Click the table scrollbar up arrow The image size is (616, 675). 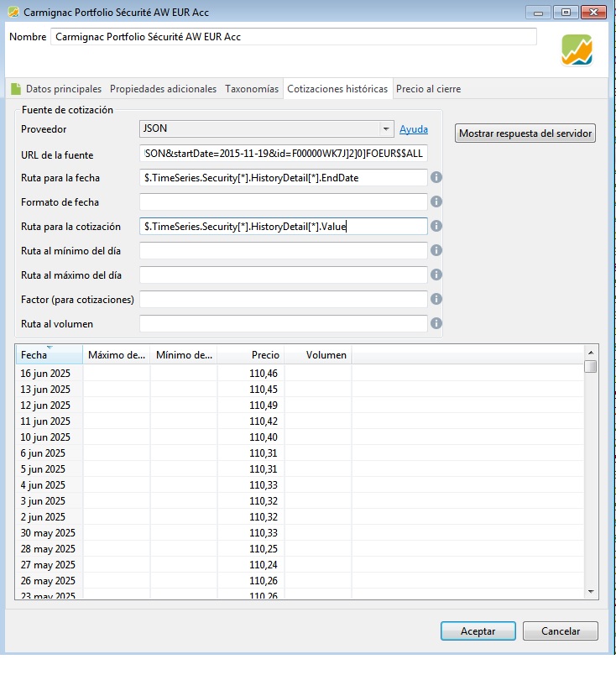point(591,353)
